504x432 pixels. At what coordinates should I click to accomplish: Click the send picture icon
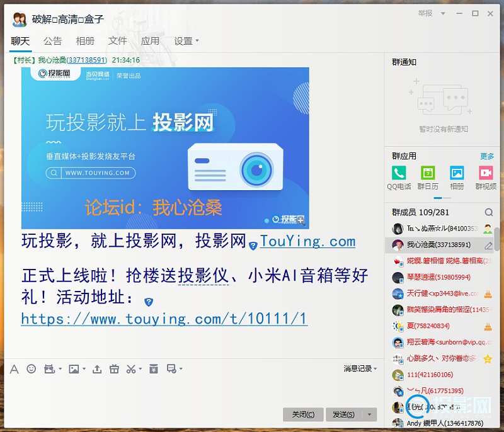tap(74, 369)
